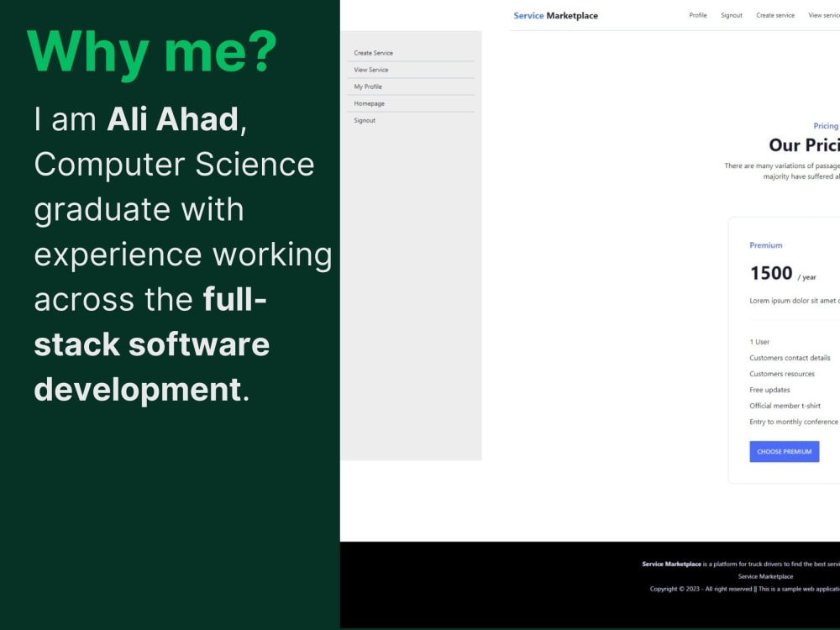Select the Premium plan title

tap(765, 245)
